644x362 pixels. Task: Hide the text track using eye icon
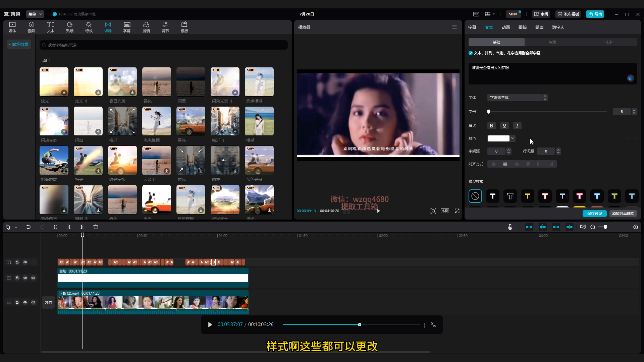click(x=25, y=262)
